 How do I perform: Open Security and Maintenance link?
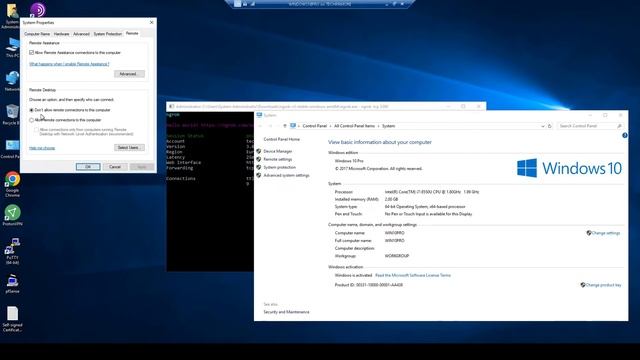286,312
